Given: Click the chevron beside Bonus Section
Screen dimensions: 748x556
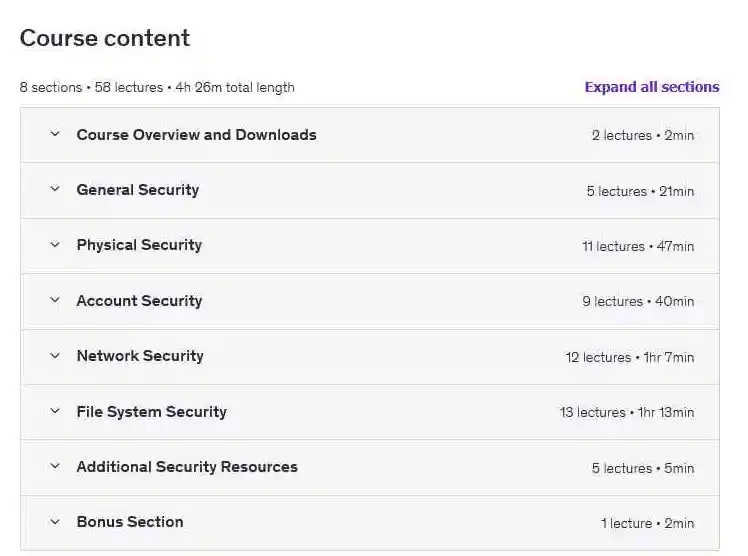Looking at the screenshot, I should pos(55,521).
